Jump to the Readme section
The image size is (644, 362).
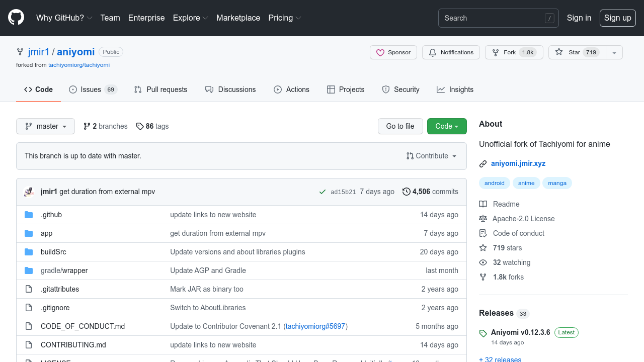tap(500, 204)
